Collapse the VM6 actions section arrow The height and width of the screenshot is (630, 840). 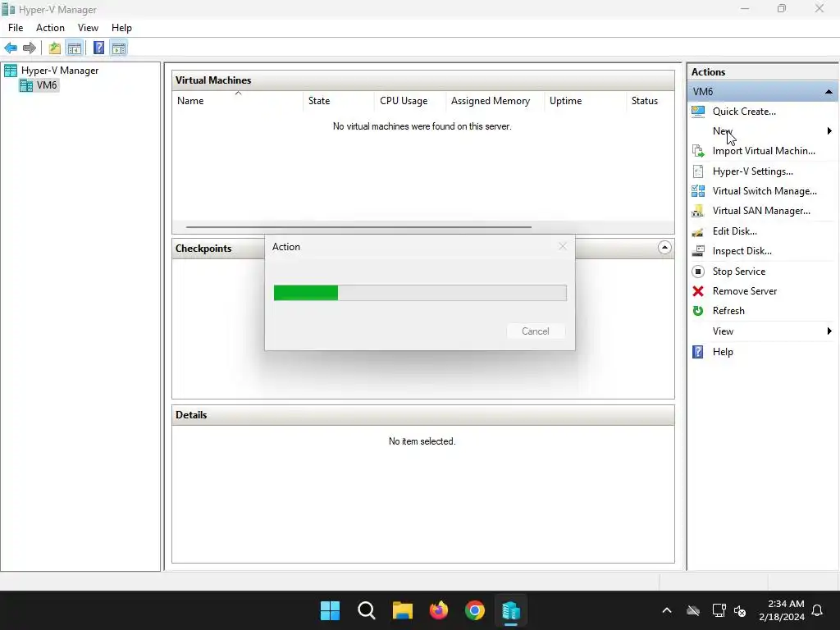tap(829, 92)
